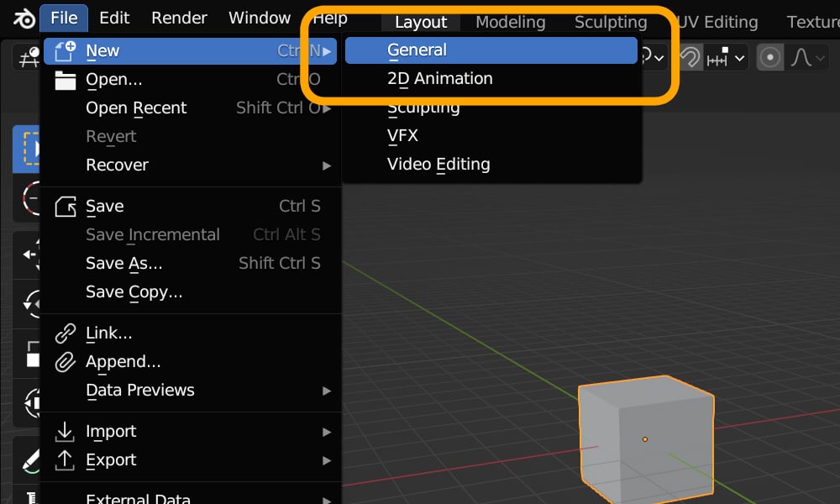Expand the Data Previews submenu
The image size is (840, 504).
coord(190,391)
